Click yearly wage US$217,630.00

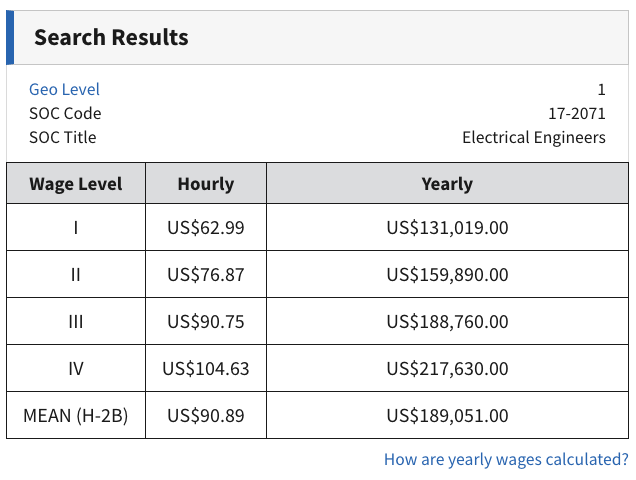(x=447, y=369)
